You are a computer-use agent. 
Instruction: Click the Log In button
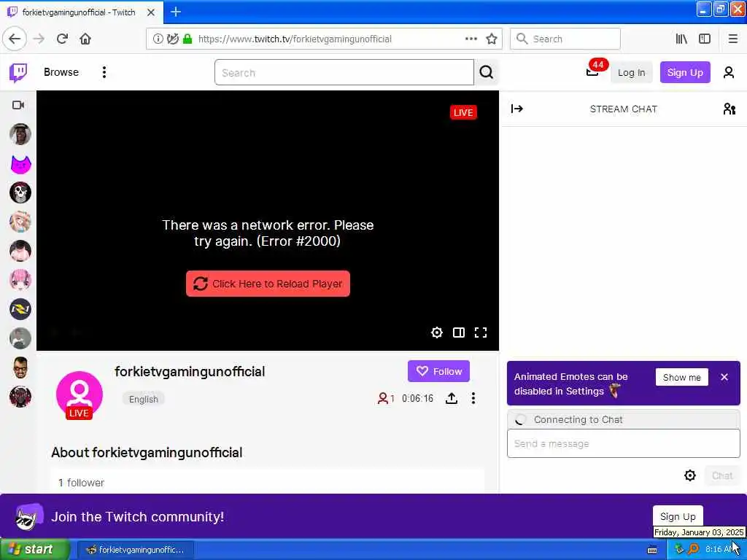(631, 72)
